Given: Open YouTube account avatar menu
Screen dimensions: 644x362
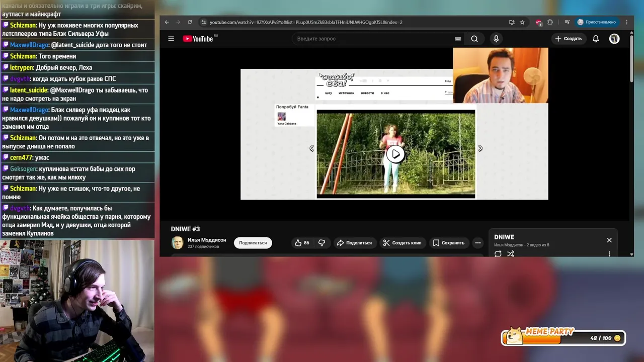Looking at the screenshot, I should pyautogui.click(x=614, y=39).
